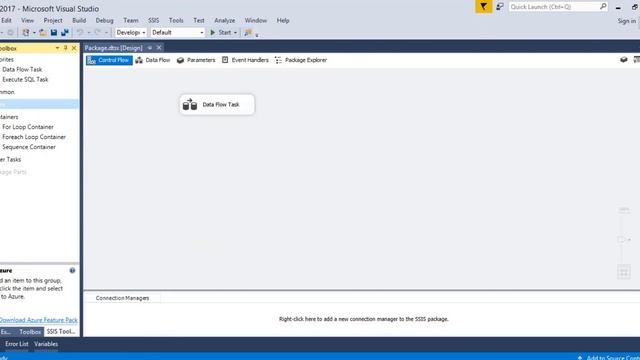640x360 pixels.
Task: Open the Tools menu
Action: point(176,20)
